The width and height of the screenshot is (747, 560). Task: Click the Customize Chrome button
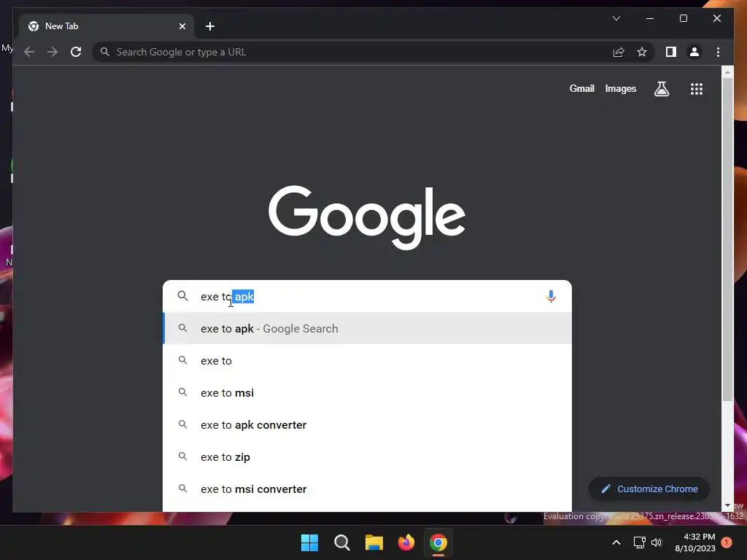649,489
